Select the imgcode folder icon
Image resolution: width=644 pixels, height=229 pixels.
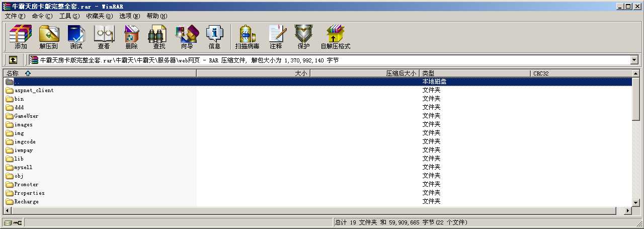9,142
